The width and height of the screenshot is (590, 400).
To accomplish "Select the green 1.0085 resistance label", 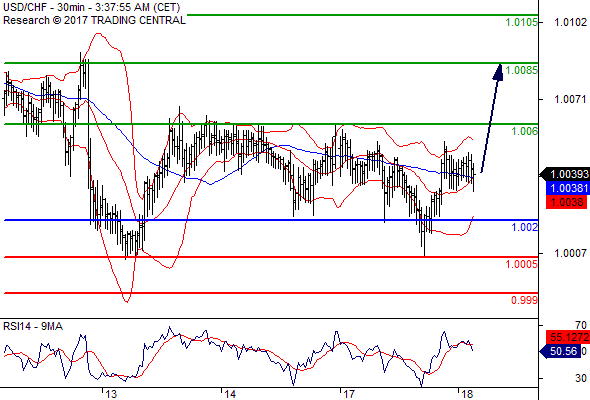I will (521, 70).
